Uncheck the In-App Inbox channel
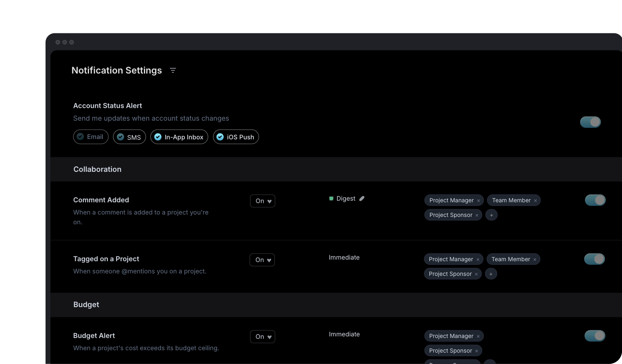The image size is (622, 364). (x=179, y=137)
